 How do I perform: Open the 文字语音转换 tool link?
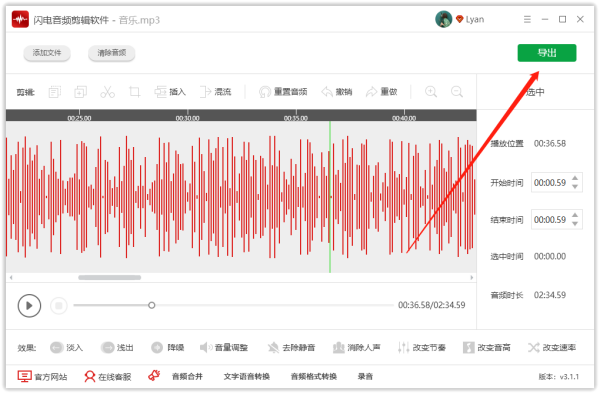[x=246, y=376]
